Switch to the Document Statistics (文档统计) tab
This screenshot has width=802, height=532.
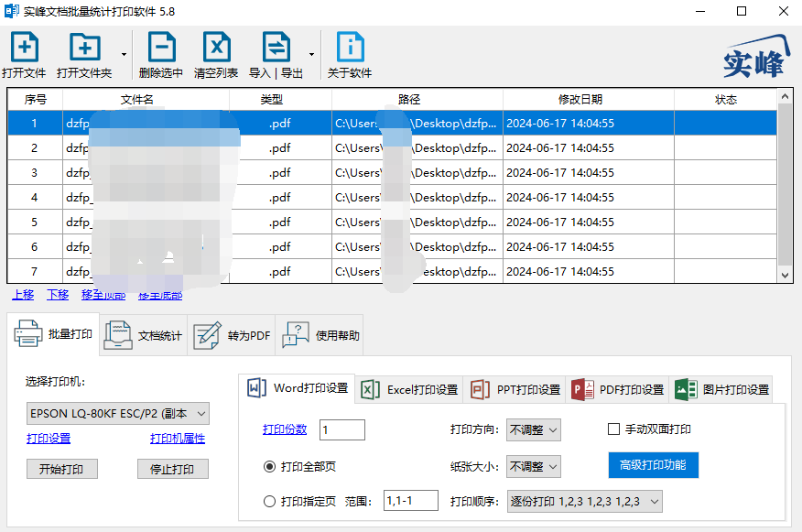click(x=143, y=335)
